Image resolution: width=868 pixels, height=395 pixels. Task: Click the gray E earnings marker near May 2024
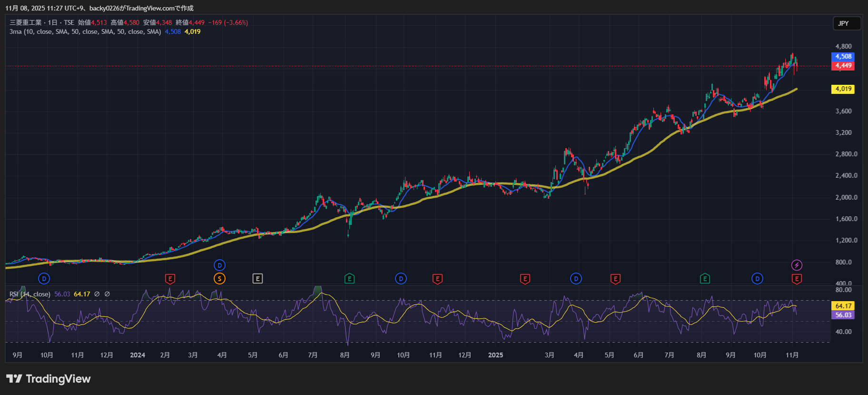tap(257, 279)
